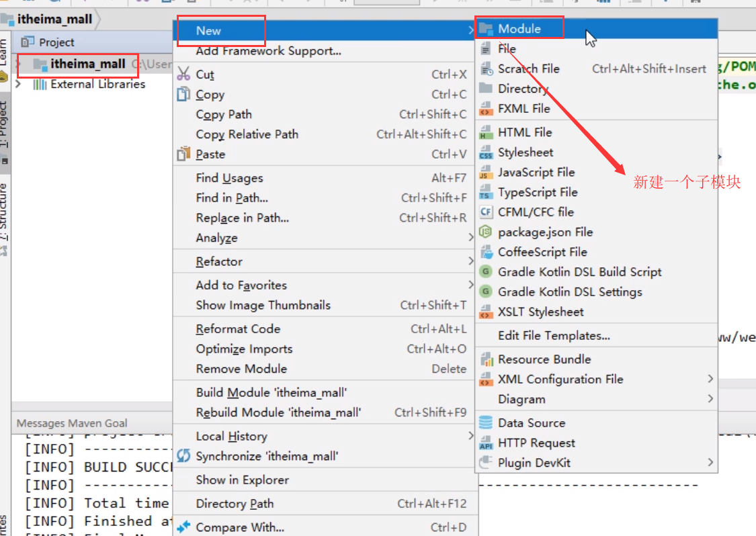This screenshot has width=756, height=536.
Task: Click the Directory folder icon
Action: [x=485, y=88]
